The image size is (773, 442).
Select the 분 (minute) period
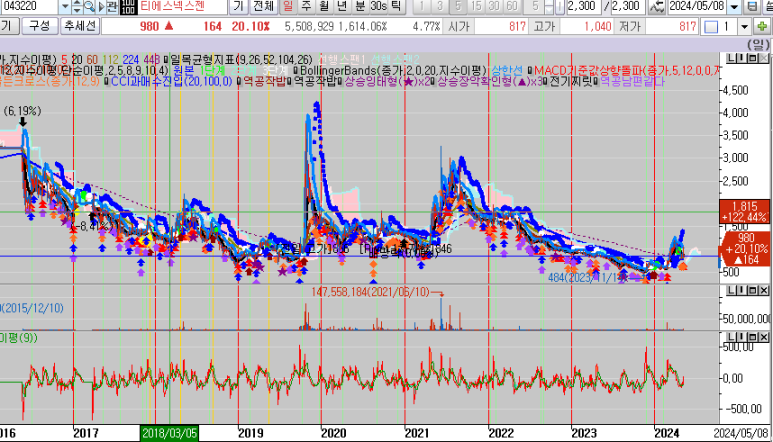pos(360,6)
